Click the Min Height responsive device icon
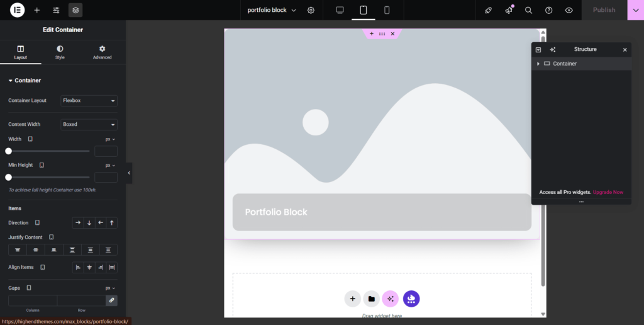Image resolution: width=644 pixels, height=325 pixels. (x=42, y=165)
